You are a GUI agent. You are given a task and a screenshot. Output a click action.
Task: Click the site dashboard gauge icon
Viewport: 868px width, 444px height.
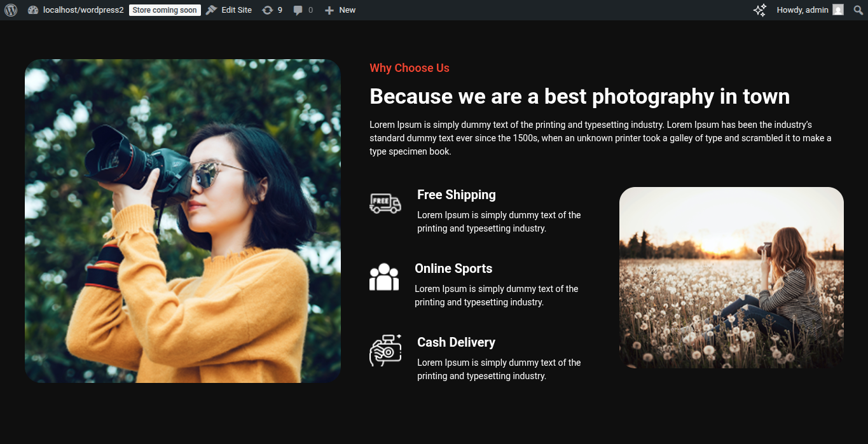click(x=33, y=10)
